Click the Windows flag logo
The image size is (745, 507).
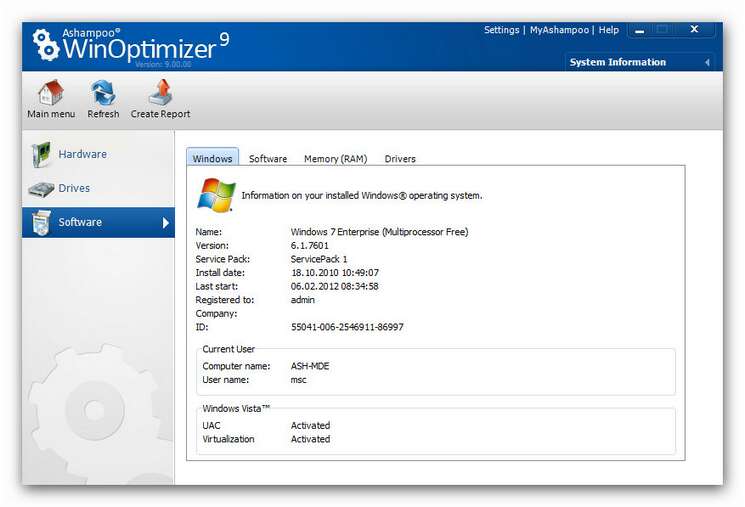216,195
